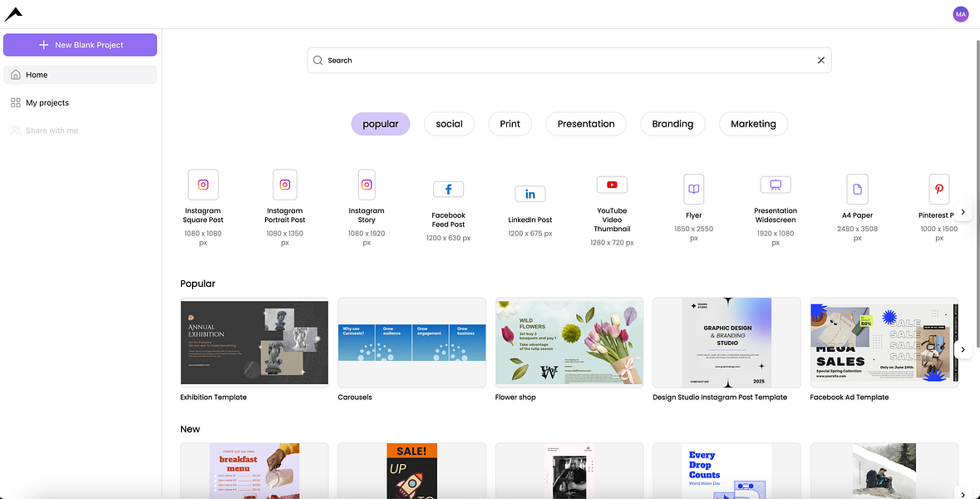Image resolution: width=980 pixels, height=499 pixels.
Task: Open the Design Studio Instagram Post thumbnail
Action: coord(726,343)
